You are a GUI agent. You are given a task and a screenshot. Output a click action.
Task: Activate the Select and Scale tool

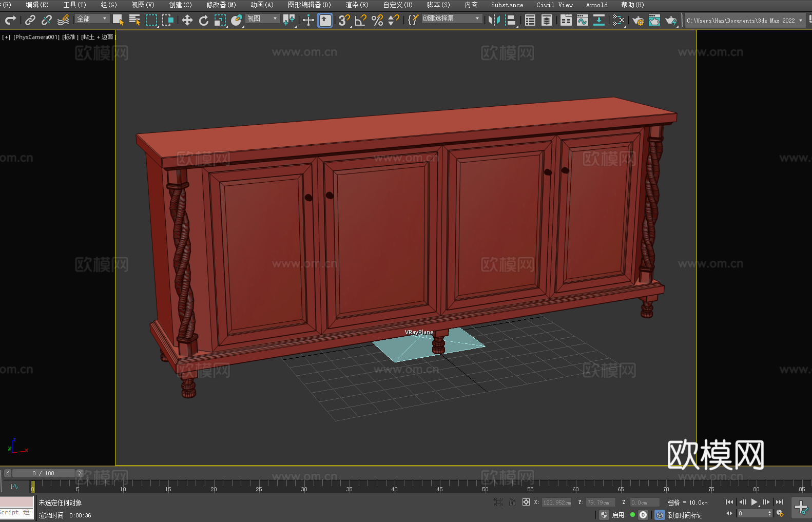pyautogui.click(x=220, y=20)
